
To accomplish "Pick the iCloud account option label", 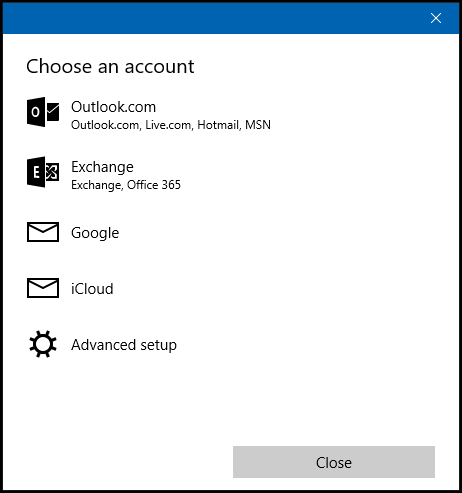I will pyautogui.click(x=92, y=289).
